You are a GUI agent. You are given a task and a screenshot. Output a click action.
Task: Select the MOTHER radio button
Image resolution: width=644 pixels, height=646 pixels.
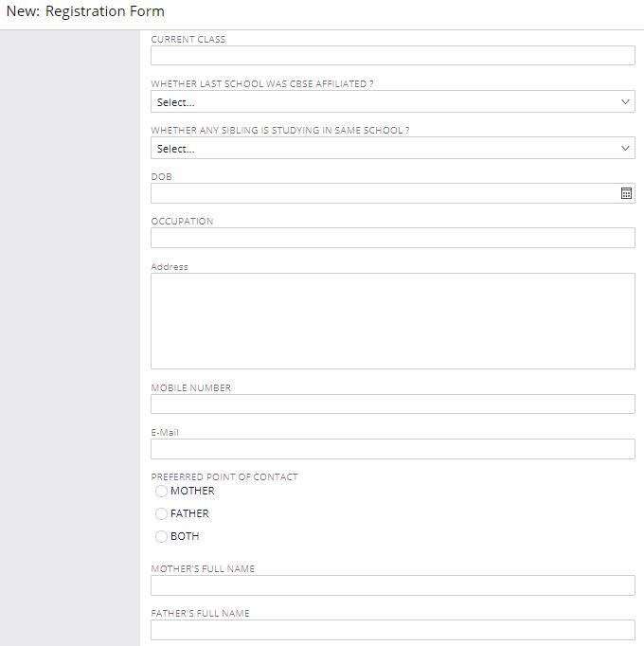point(161,491)
